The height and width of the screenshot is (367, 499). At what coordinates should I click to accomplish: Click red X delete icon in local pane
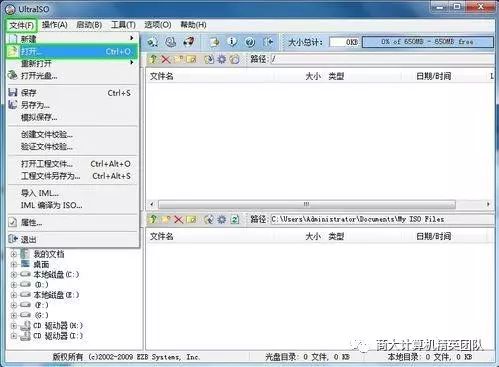pyautogui.click(x=179, y=219)
